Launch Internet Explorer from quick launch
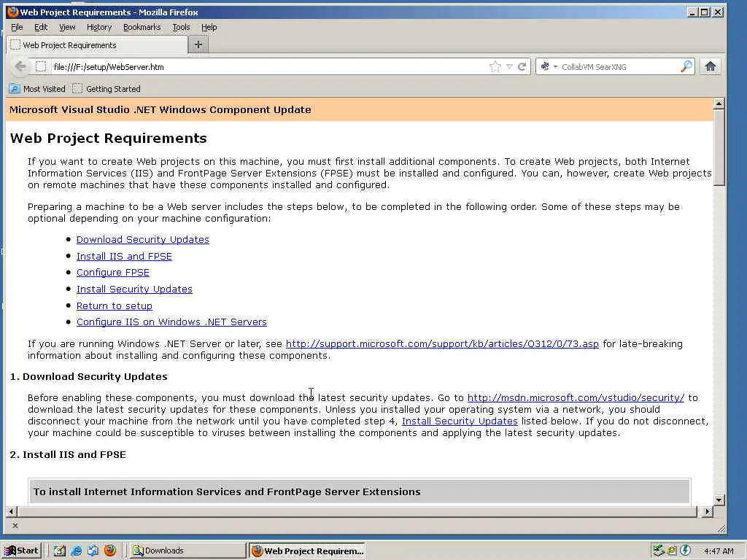 pos(76,551)
